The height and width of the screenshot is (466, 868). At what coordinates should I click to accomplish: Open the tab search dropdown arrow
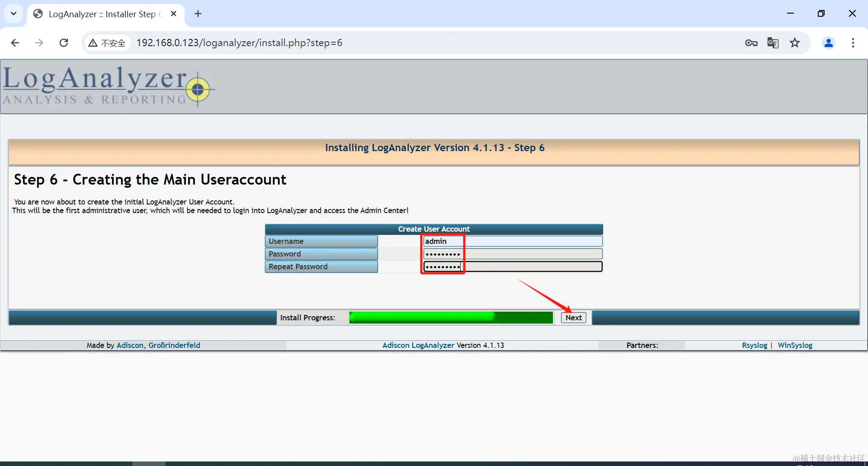click(14, 14)
